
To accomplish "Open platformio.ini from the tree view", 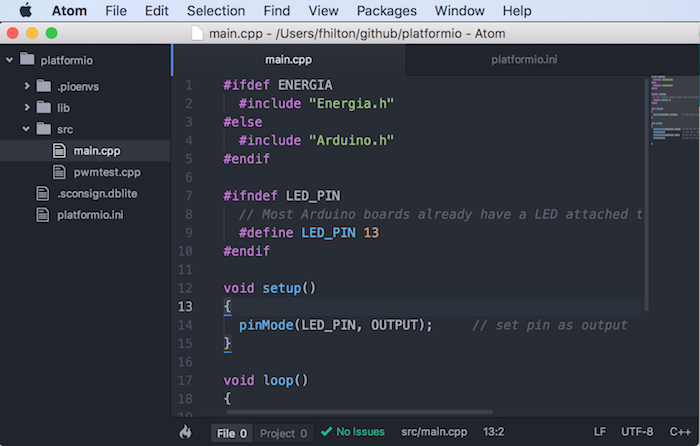I will coord(90,215).
